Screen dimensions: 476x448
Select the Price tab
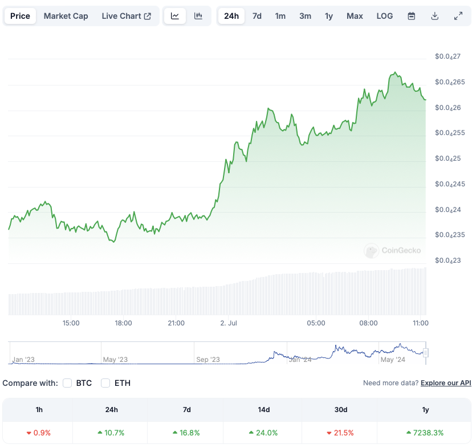(x=20, y=16)
